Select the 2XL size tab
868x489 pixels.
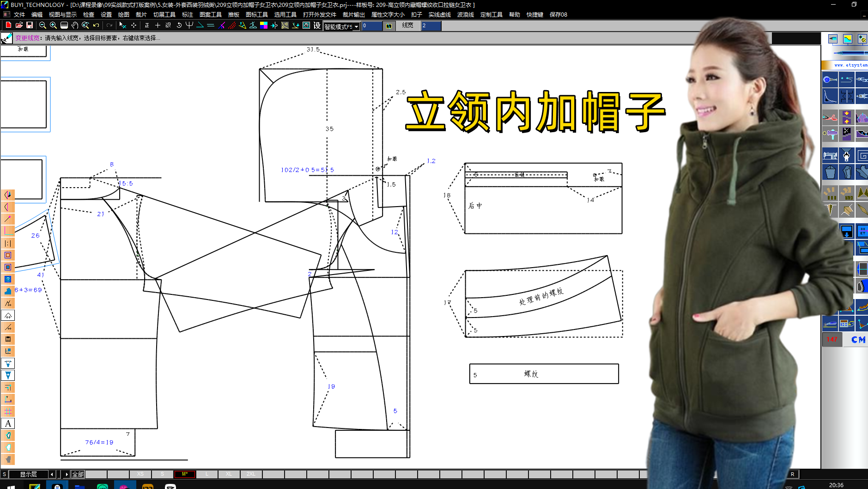tap(251, 474)
